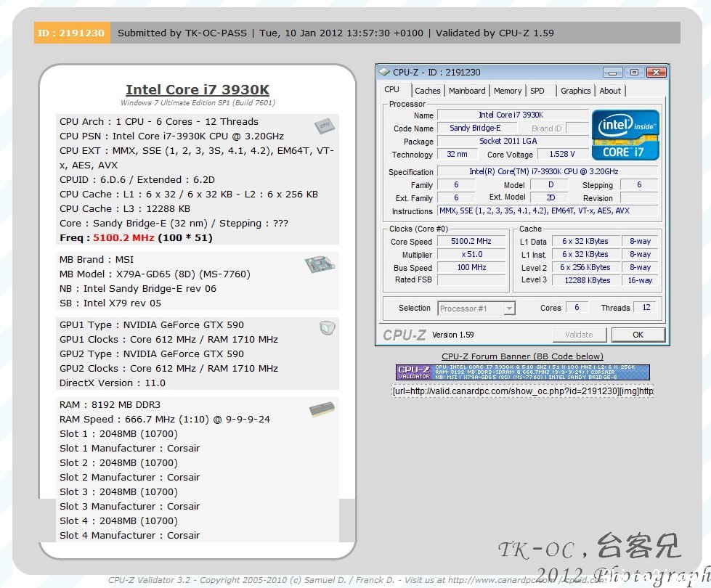Click the Cores count field showing 6
The image size is (711, 588).
coord(577,307)
